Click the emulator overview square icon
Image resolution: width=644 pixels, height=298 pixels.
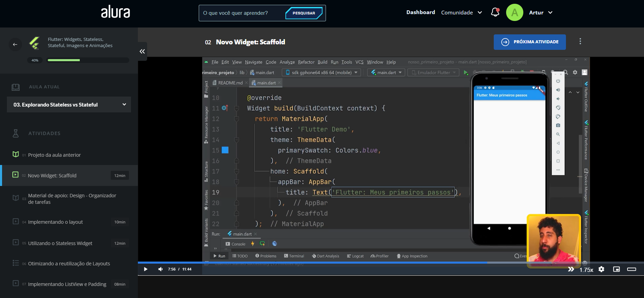coord(558,161)
